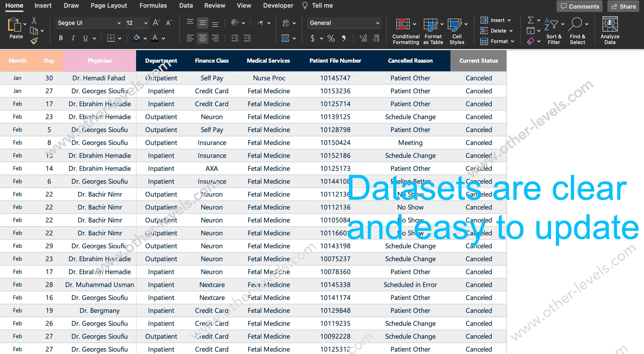Toggle Italic formatting

pyautogui.click(x=73, y=38)
